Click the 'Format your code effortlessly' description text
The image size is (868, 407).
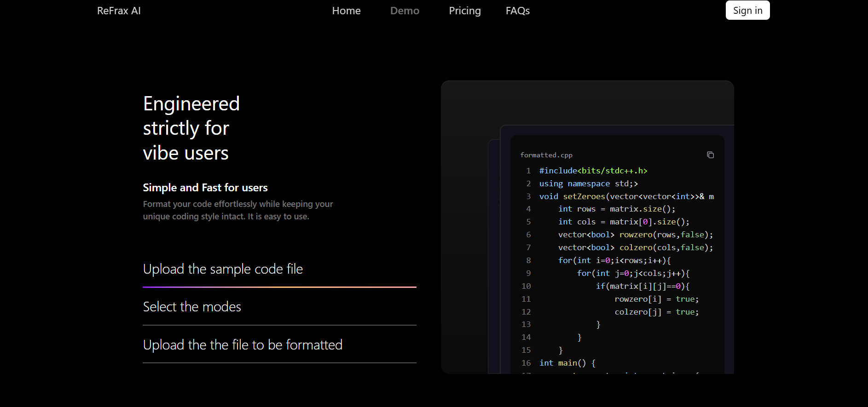[x=237, y=210]
